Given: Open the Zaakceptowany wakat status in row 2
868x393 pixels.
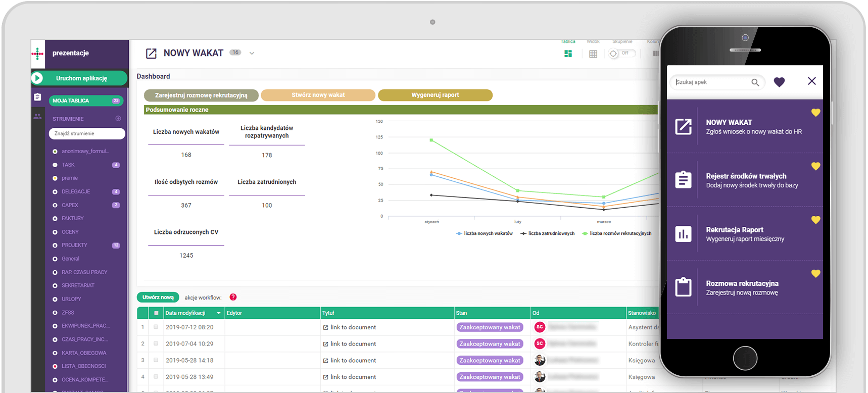Looking at the screenshot, I should point(490,344).
